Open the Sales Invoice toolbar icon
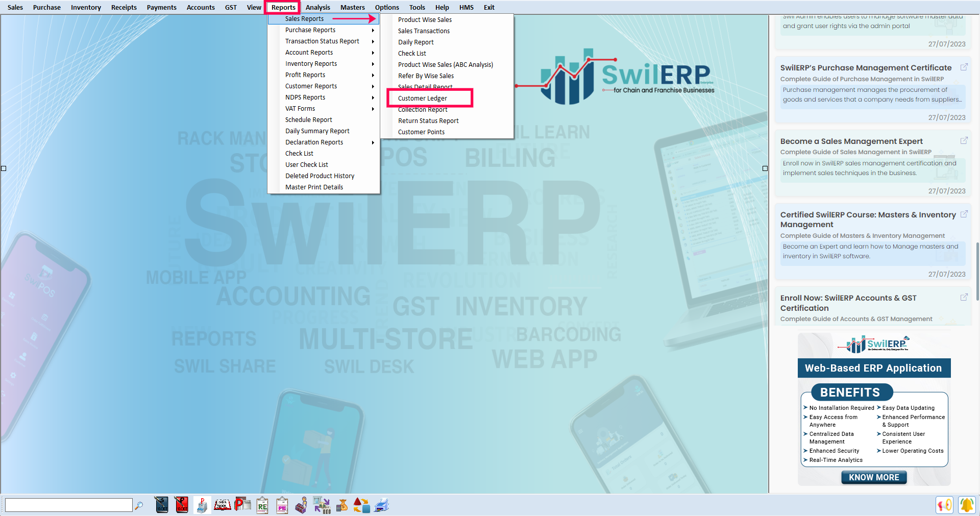Image resolution: width=980 pixels, height=516 pixels. 161,505
